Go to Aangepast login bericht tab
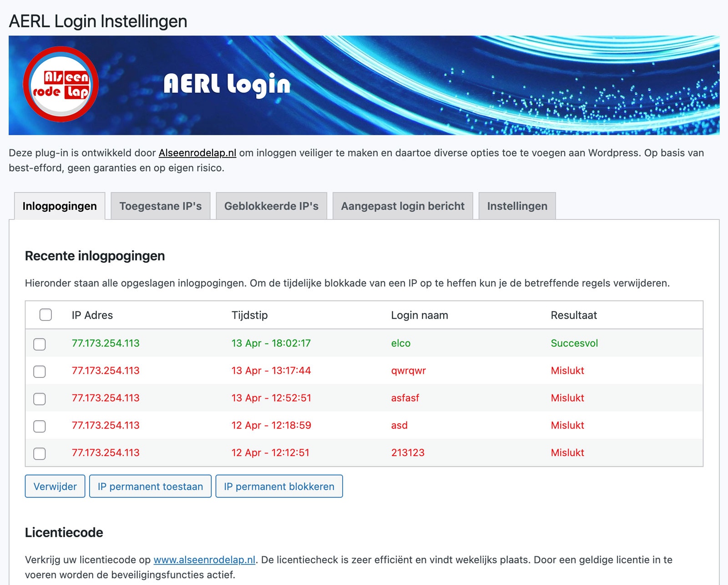The image size is (728, 585). click(403, 206)
